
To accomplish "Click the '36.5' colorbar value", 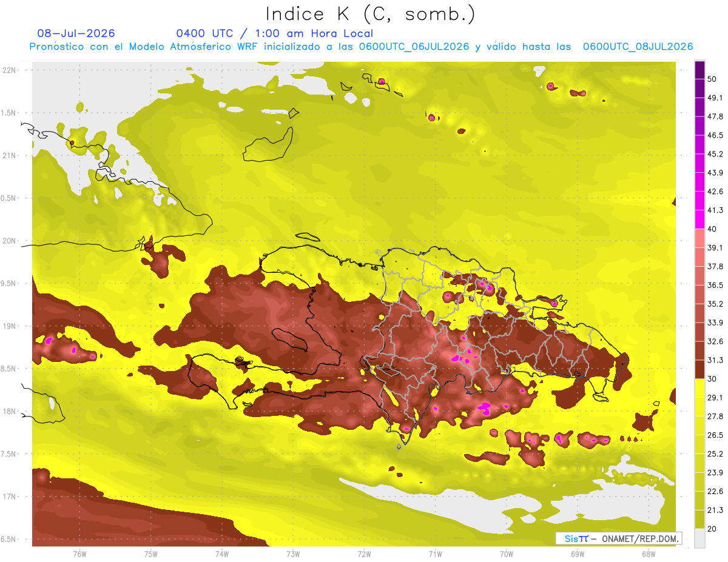I will pos(715,285).
